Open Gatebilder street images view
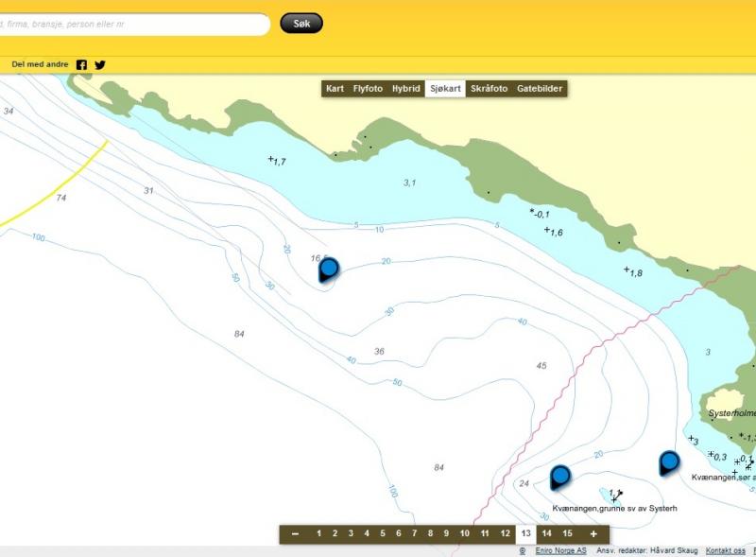 (x=540, y=89)
